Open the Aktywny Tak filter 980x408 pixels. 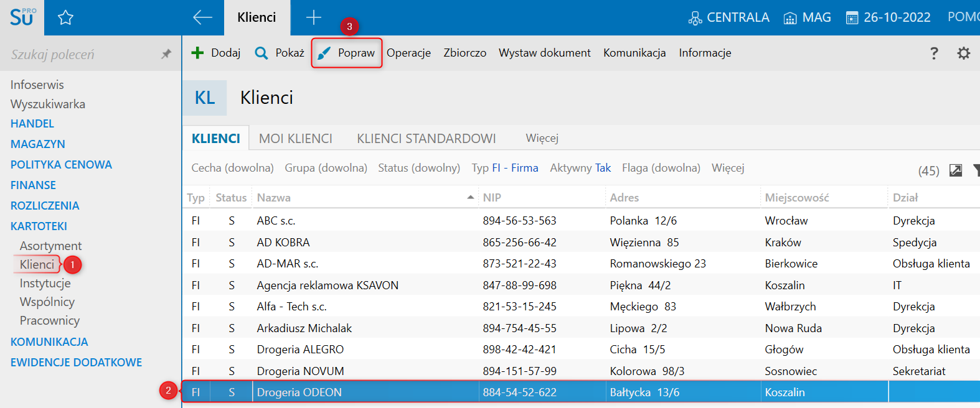[580, 168]
